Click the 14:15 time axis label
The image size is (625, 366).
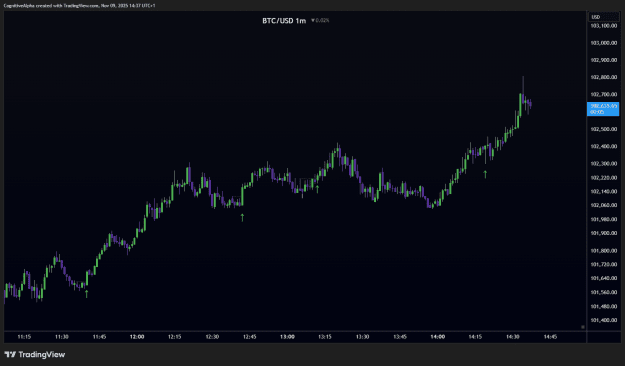click(x=475, y=337)
